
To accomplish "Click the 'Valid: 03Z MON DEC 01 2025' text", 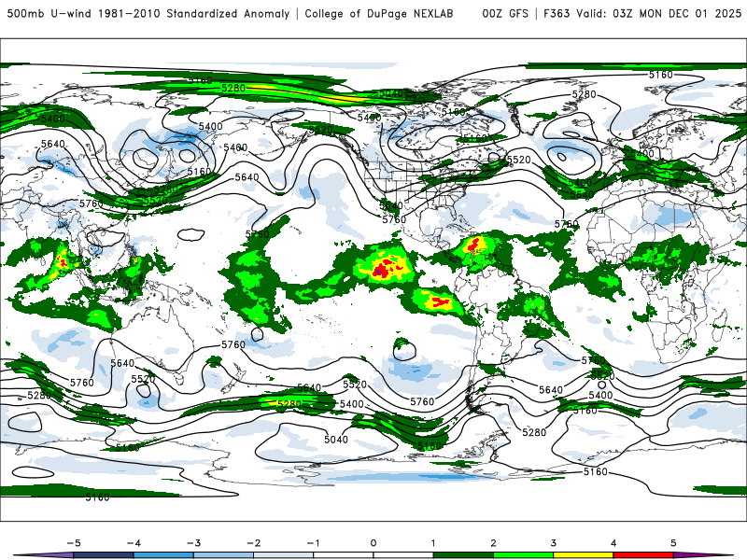I will point(659,14).
